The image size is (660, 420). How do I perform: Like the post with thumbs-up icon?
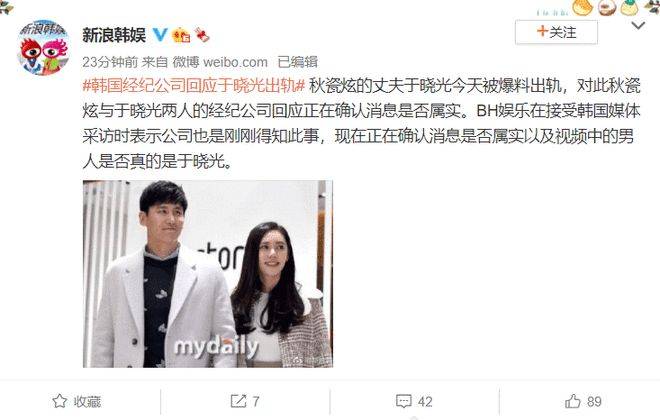[x=572, y=401]
